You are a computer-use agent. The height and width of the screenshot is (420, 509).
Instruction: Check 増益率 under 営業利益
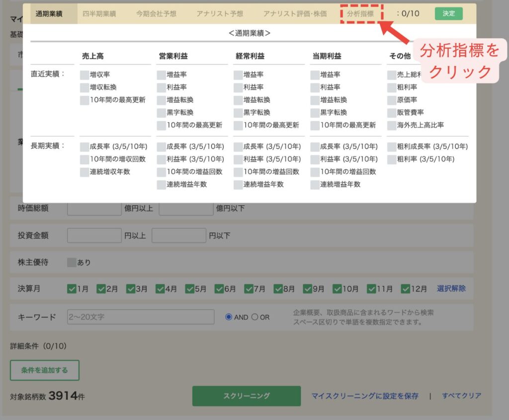click(162, 75)
